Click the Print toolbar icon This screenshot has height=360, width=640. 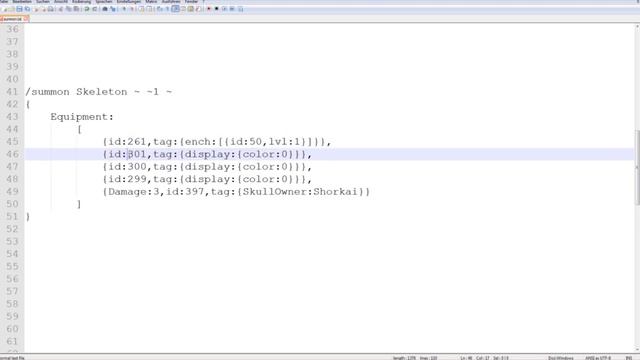51,9
